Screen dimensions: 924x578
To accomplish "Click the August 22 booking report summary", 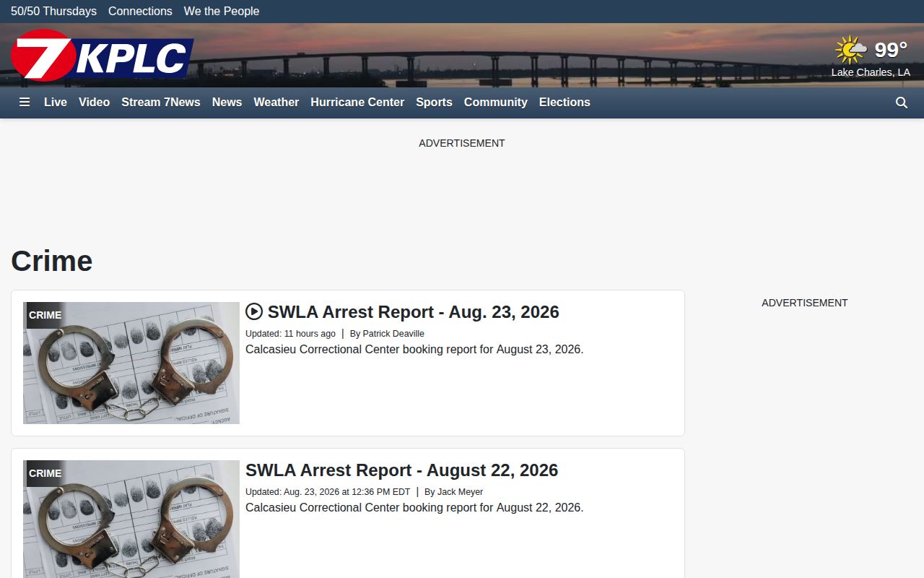I will pyautogui.click(x=414, y=508).
